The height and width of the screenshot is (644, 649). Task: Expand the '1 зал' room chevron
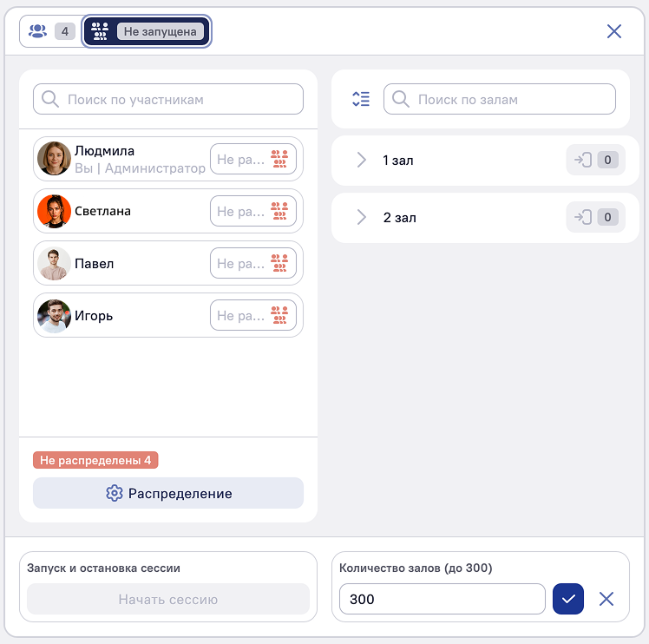[x=361, y=160]
